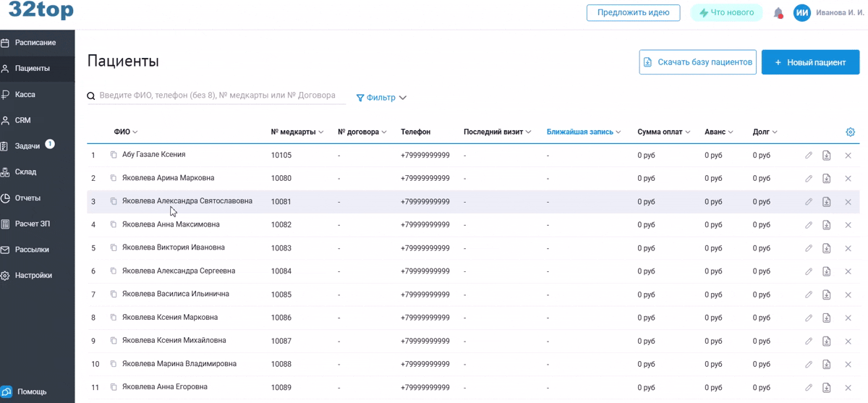Open Отчеты in the sidebar
The width and height of the screenshot is (868, 403).
coord(37,198)
